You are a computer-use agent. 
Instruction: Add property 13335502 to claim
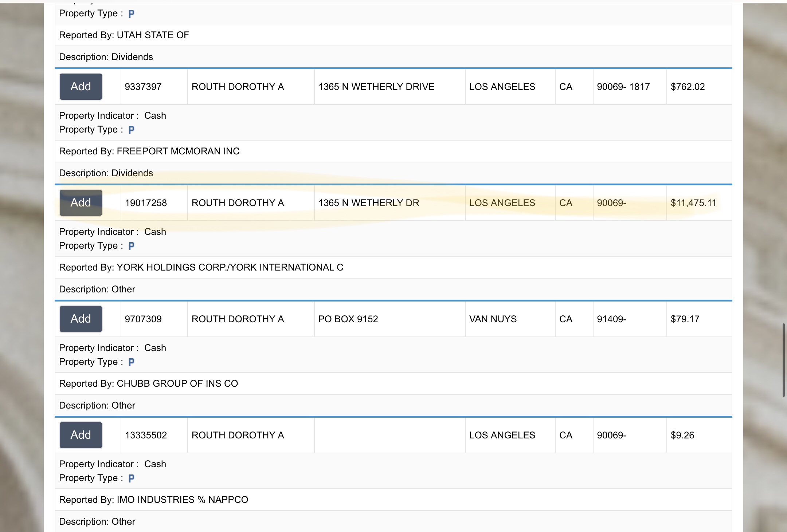(x=81, y=435)
